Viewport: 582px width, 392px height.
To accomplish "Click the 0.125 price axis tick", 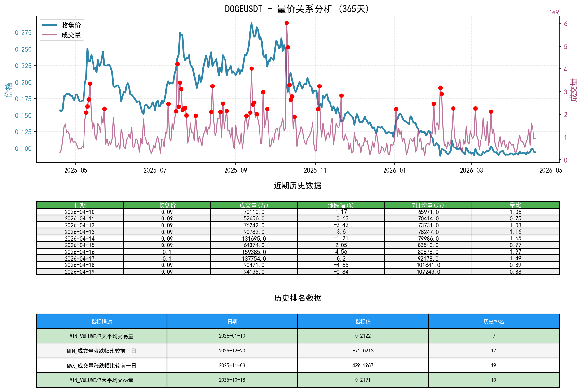I will pyautogui.click(x=23, y=132).
